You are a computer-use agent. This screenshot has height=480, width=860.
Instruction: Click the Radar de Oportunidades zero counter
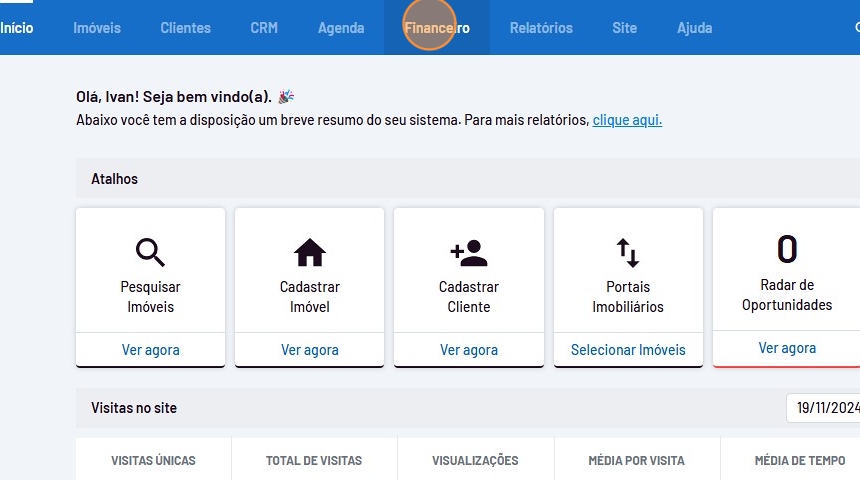tap(786, 248)
